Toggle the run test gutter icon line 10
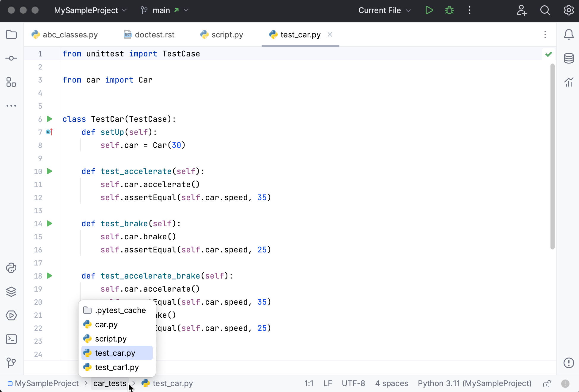The width and height of the screenshot is (579, 392). pyautogui.click(x=49, y=171)
